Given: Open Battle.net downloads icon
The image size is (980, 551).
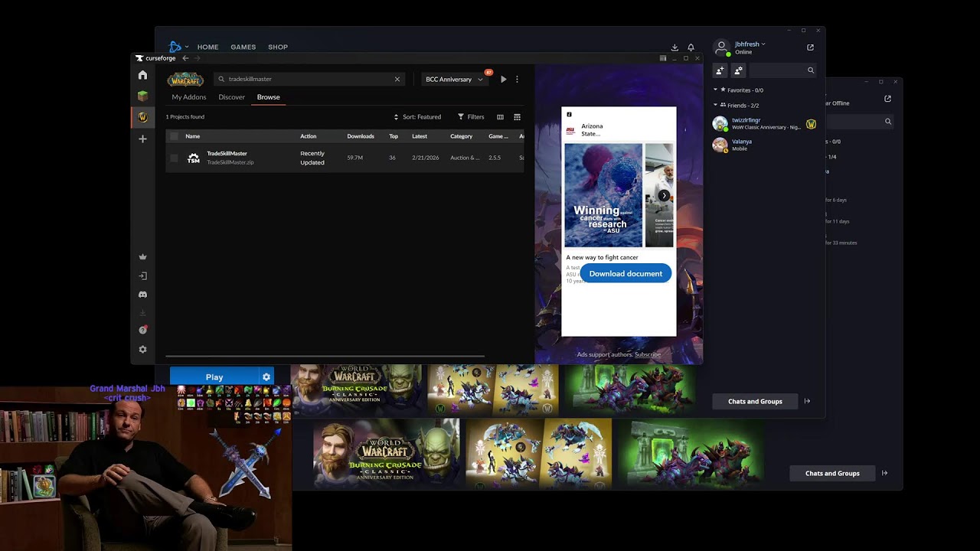Looking at the screenshot, I should 675,47.
